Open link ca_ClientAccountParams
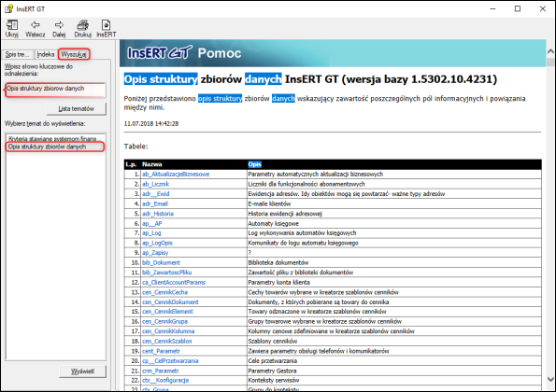Viewport: 556px width, 392px height. (174, 282)
